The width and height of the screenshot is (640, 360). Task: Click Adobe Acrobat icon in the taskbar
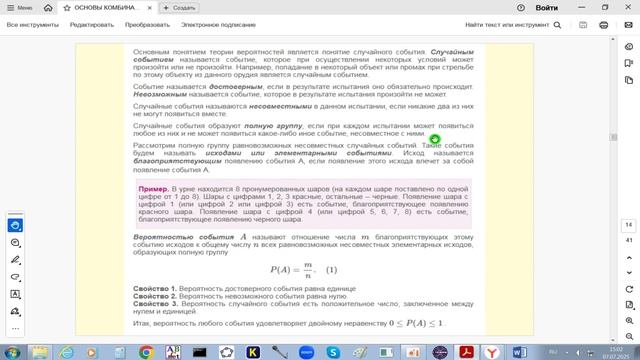coord(466,352)
